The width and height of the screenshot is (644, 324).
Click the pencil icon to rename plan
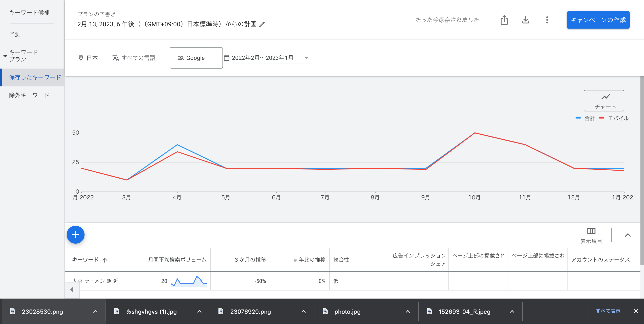pos(262,25)
